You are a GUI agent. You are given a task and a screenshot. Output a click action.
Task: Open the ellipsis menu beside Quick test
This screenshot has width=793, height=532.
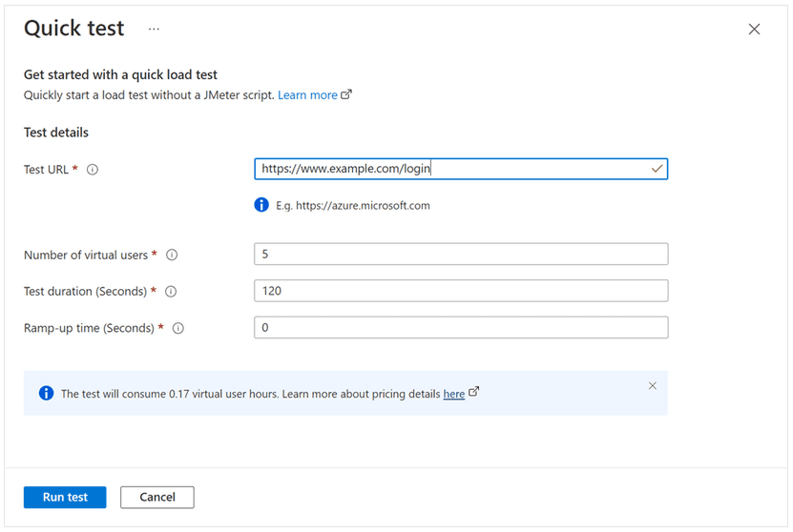click(x=154, y=30)
